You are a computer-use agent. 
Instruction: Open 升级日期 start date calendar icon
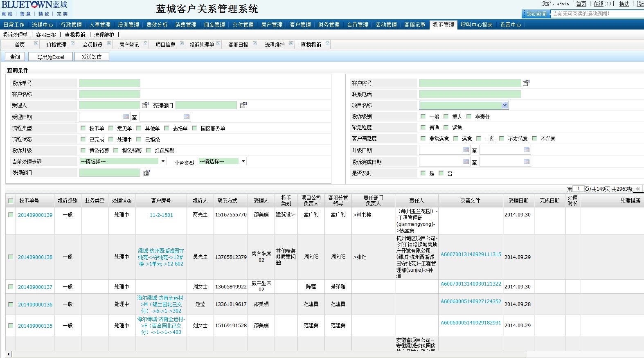[x=466, y=150]
